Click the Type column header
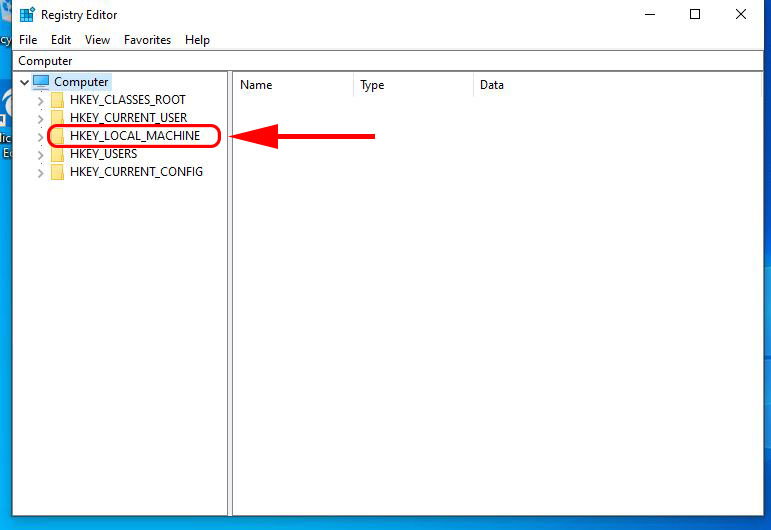 [413, 85]
